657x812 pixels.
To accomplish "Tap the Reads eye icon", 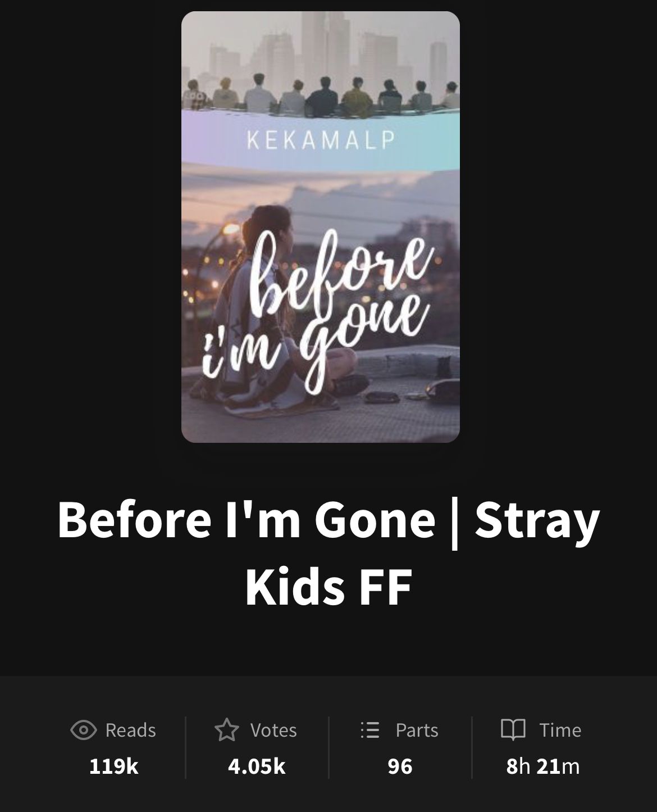I will [x=84, y=730].
